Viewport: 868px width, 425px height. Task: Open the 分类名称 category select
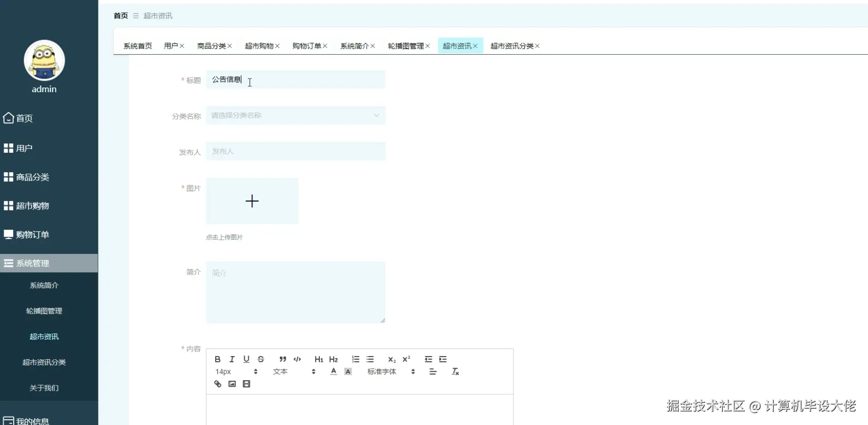tap(296, 115)
